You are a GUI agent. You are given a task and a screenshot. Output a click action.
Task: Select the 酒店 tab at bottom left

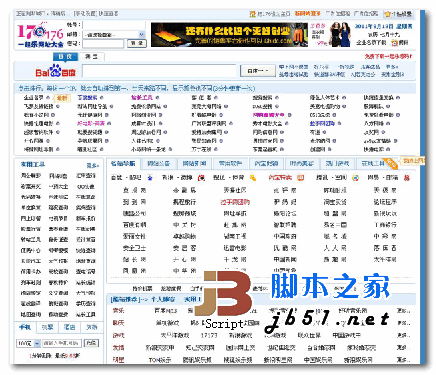[x=69, y=327]
